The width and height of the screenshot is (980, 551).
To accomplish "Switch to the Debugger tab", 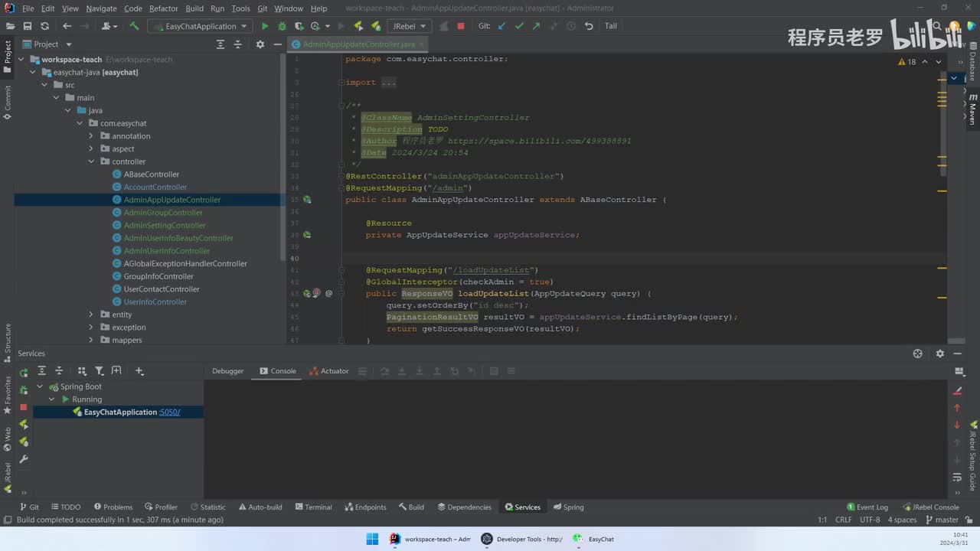I will click(227, 371).
